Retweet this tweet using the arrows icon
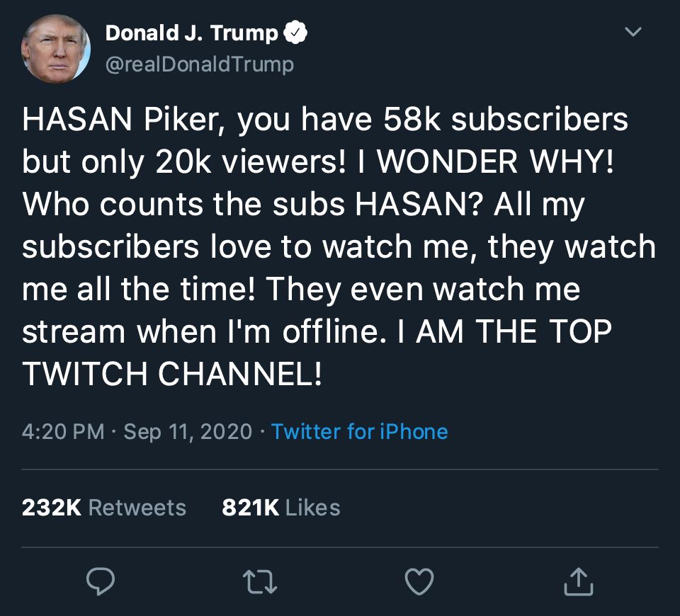Image resolution: width=680 pixels, height=616 pixels. point(259,581)
